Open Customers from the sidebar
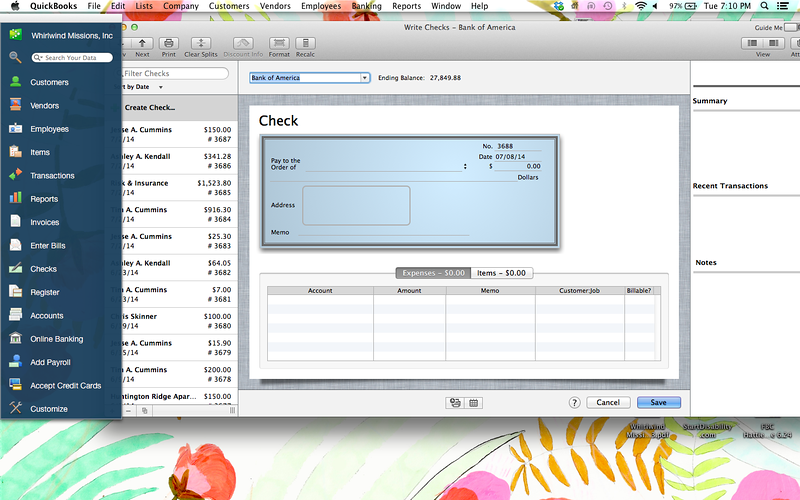This screenshot has height=500, width=800. [x=49, y=82]
